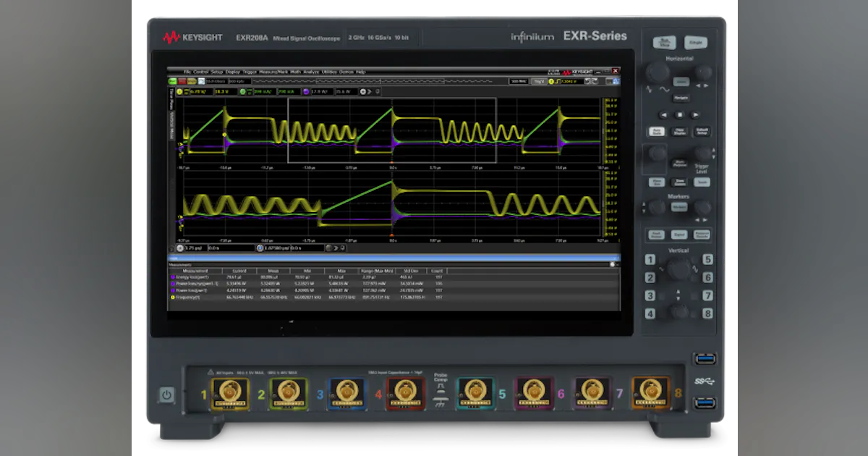Toggle channel 1 in the front panel Vertical section
The height and width of the screenshot is (456, 868).
pyautogui.click(x=650, y=260)
